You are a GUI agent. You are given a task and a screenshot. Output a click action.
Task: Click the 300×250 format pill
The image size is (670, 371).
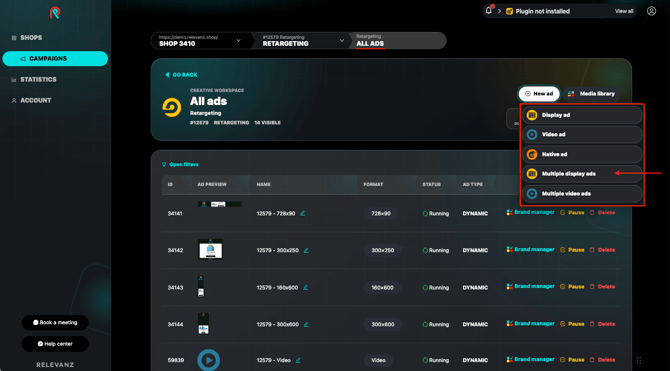coord(382,250)
